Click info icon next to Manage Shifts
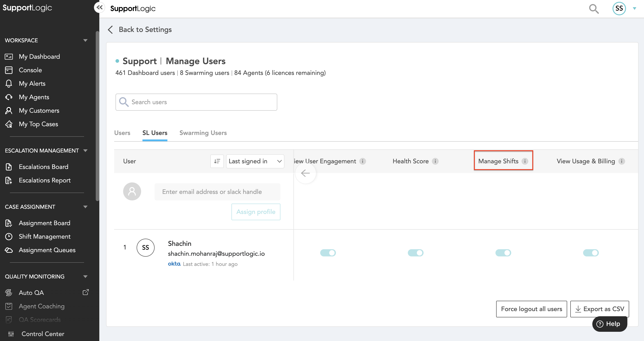Image resolution: width=644 pixels, height=341 pixels. point(525,161)
